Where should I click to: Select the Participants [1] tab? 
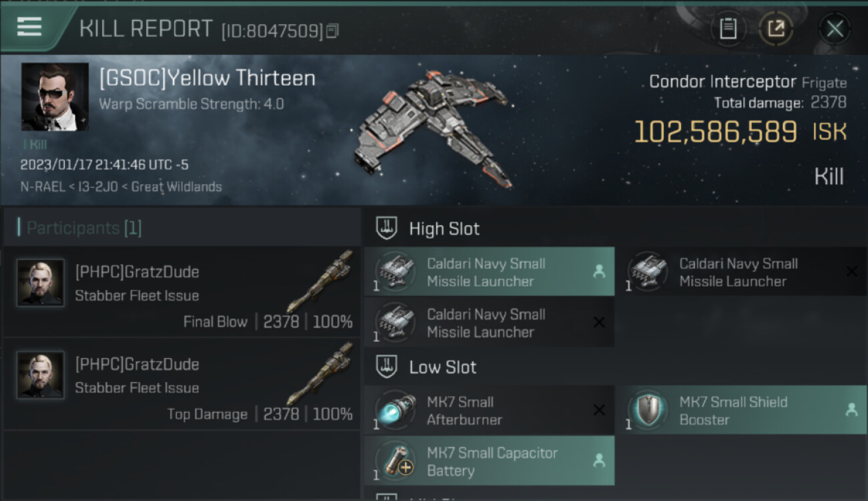pos(84,228)
